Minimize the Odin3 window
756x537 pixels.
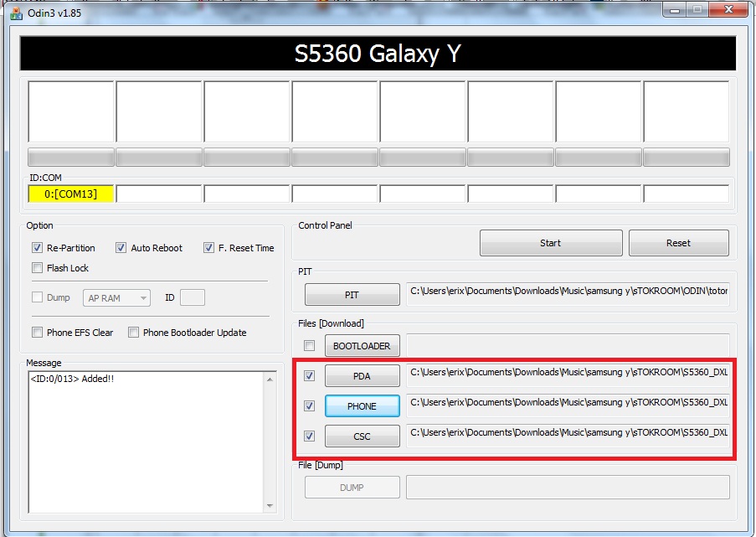(x=675, y=10)
